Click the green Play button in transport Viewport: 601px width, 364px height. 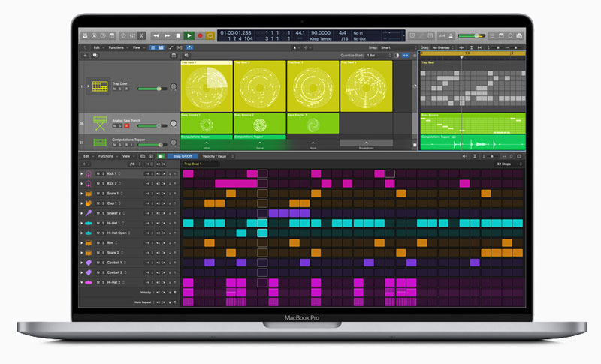[x=189, y=35]
